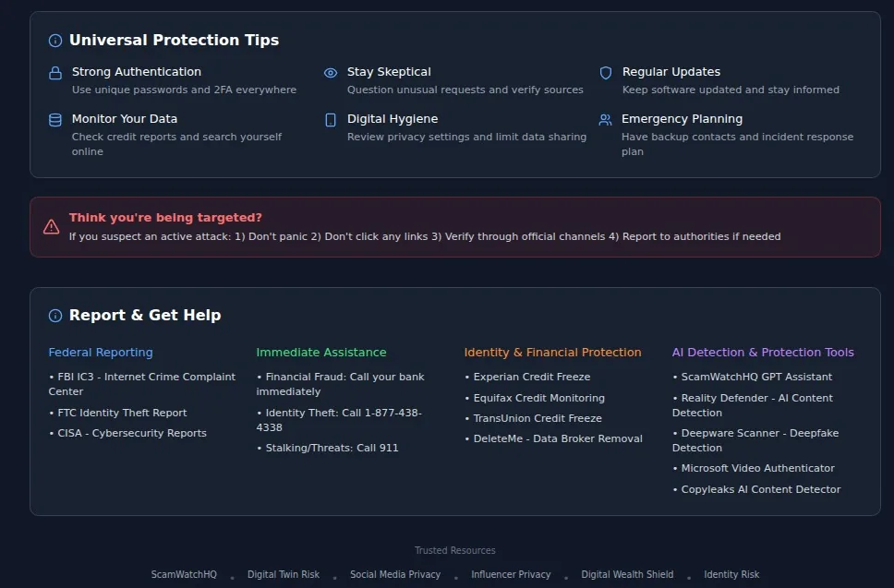Click the ScamWatchHQ footer link
This screenshot has width=894, height=588.
coord(184,574)
